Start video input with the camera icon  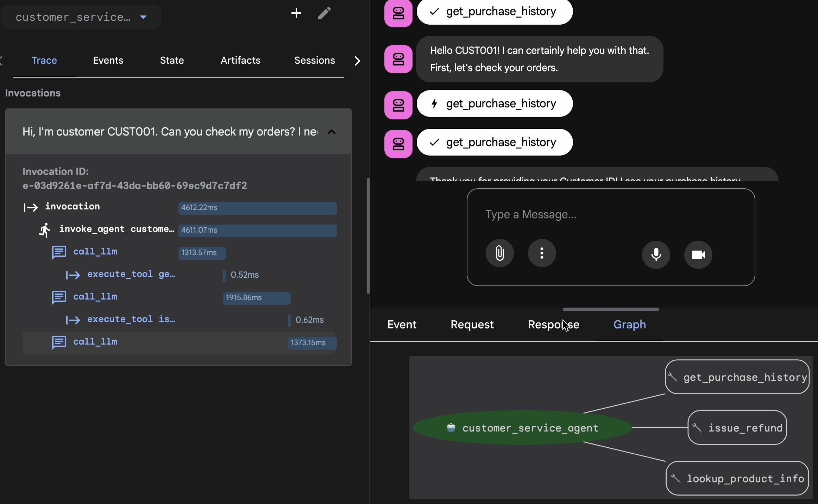(698, 254)
